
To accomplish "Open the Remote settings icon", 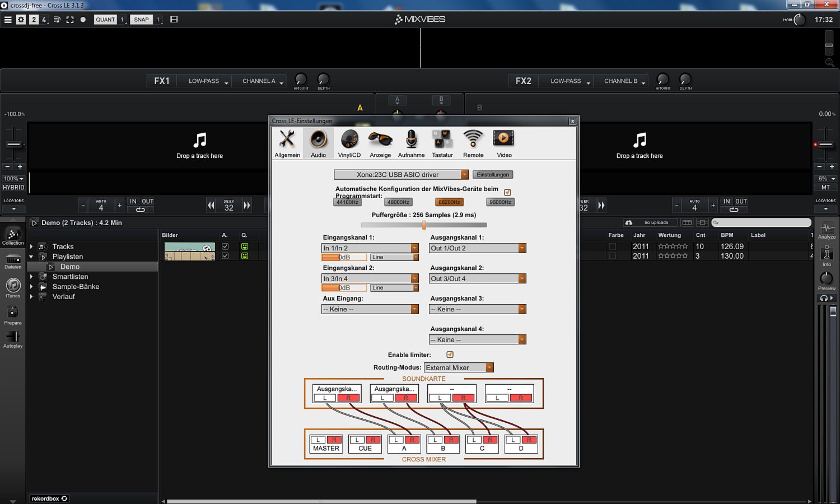I will pyautogui.click(x=473, y=142).
